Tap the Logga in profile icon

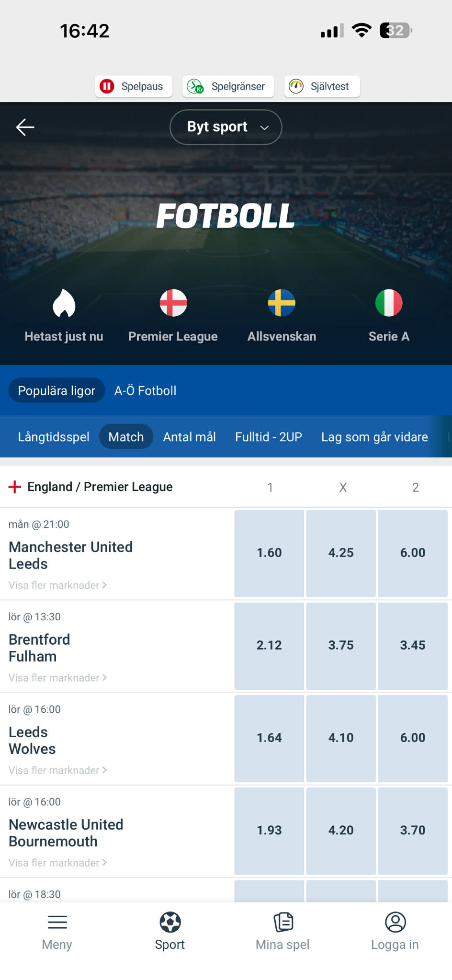395,922
